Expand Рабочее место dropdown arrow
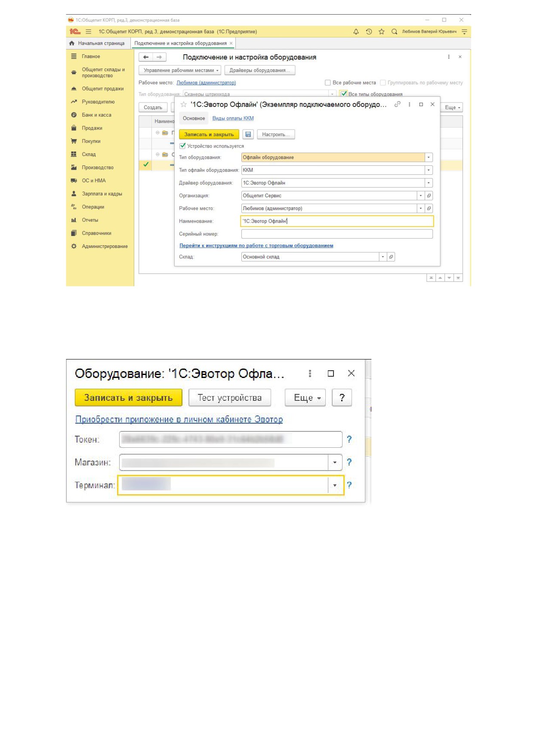This screenshot has width=534, height=756. 421,208
